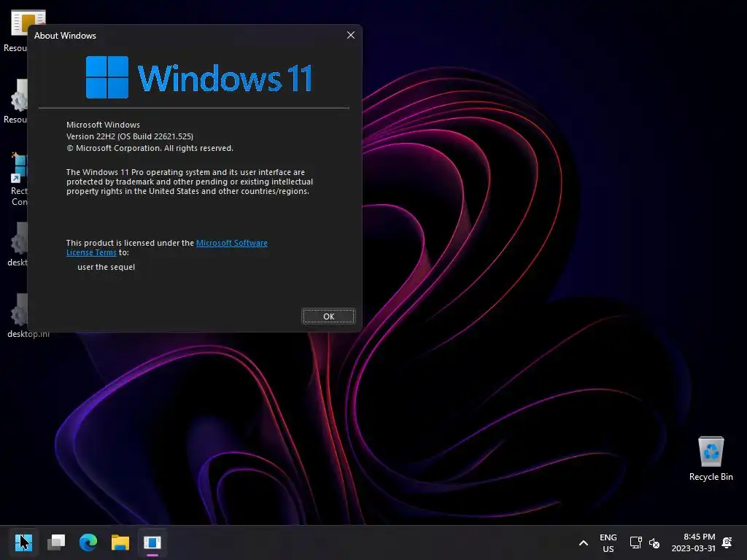
Task: Click the muted volume tray icon
Action: (654, 542)
